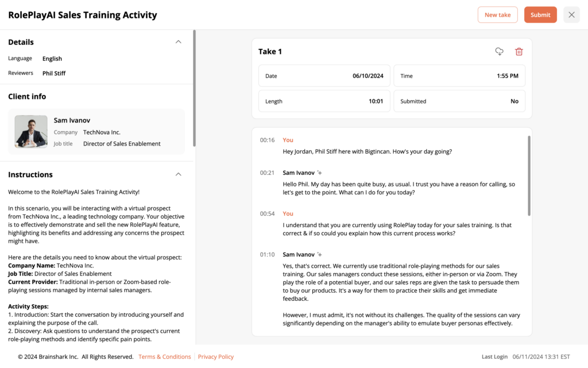Image resolution: width=588 pixels, height=368 pixels.
Task: Click the Last Login timestamp in footer
Action: 541,356
